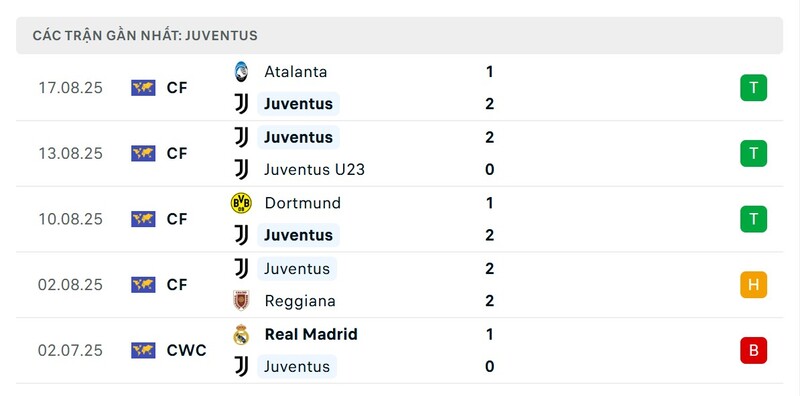
Task: Click the Atalanta club crest
Action: [x=241, y=72]
